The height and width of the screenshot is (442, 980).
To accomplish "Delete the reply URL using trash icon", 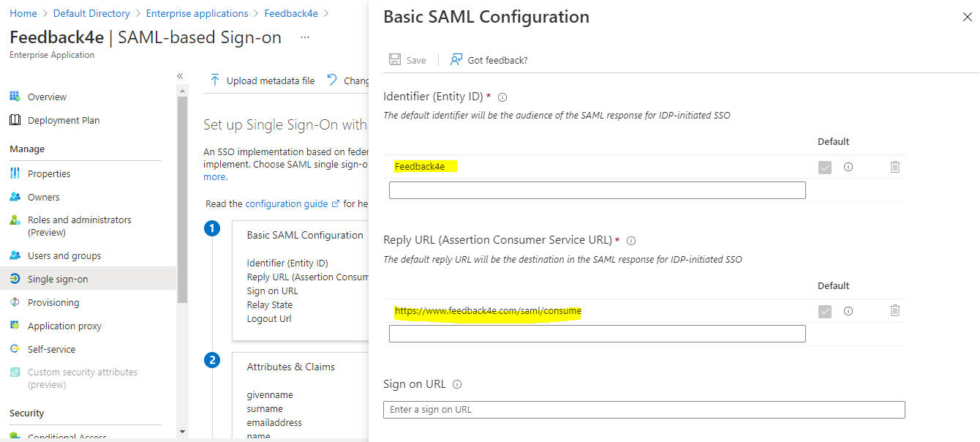I will pyautogui.click(x=894, y=311).
